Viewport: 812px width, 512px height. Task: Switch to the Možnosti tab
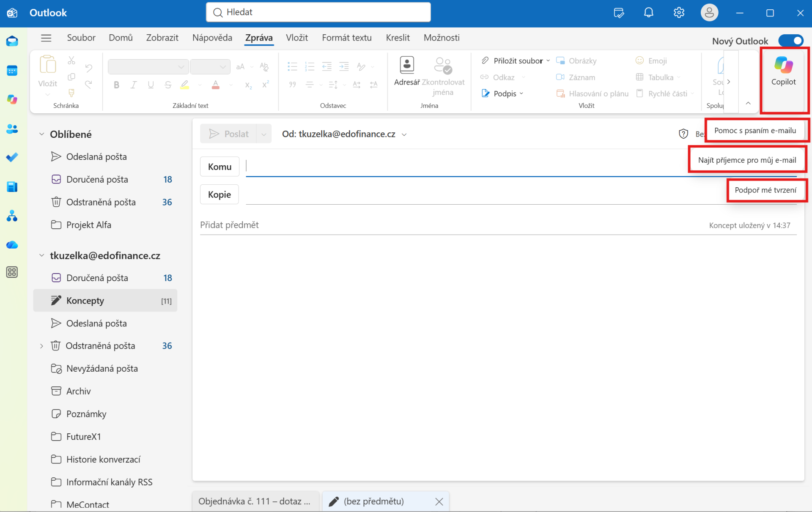(x=442, y=38)
